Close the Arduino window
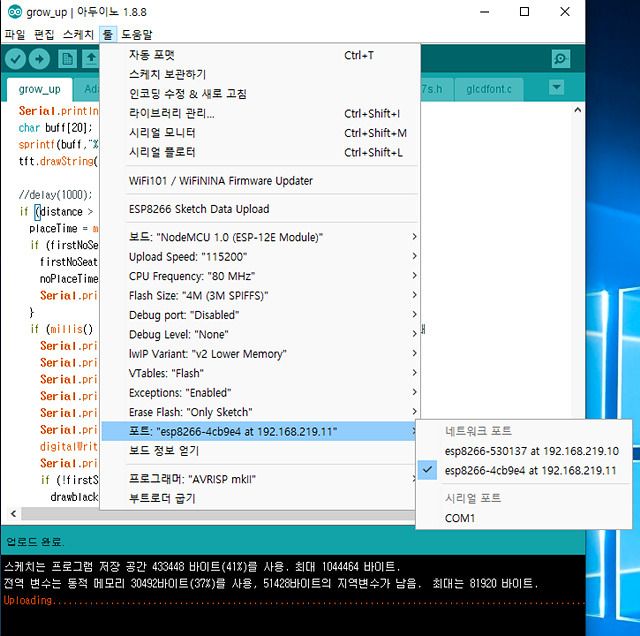 click(x=565, y=12)
